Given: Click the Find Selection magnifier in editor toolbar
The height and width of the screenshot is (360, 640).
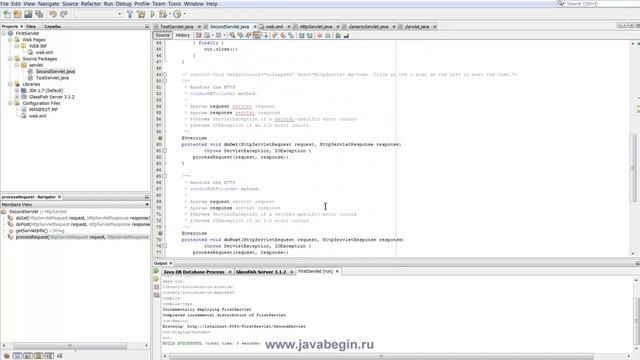Looking at the screenshot, I should click(232, 36).
